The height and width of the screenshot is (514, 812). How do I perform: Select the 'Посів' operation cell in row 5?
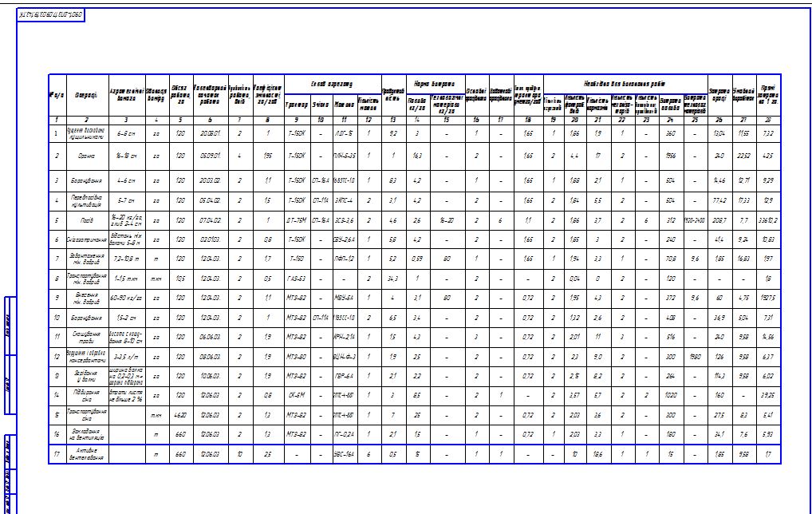87,220
